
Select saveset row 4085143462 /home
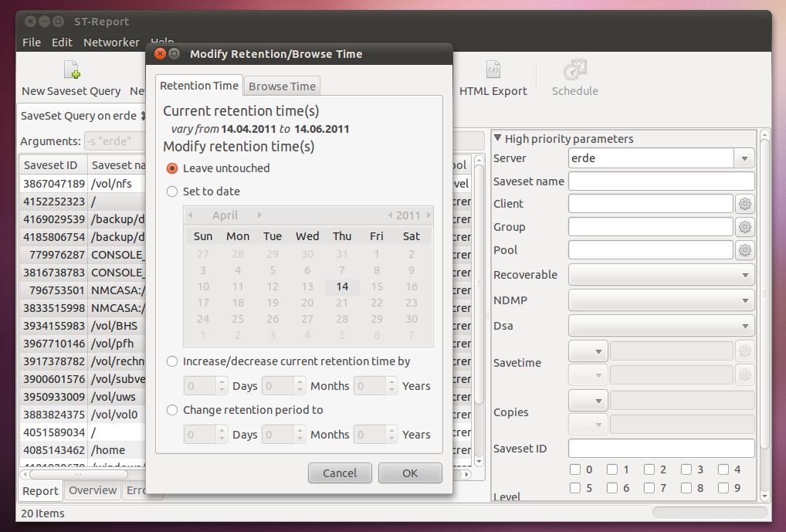83,450
